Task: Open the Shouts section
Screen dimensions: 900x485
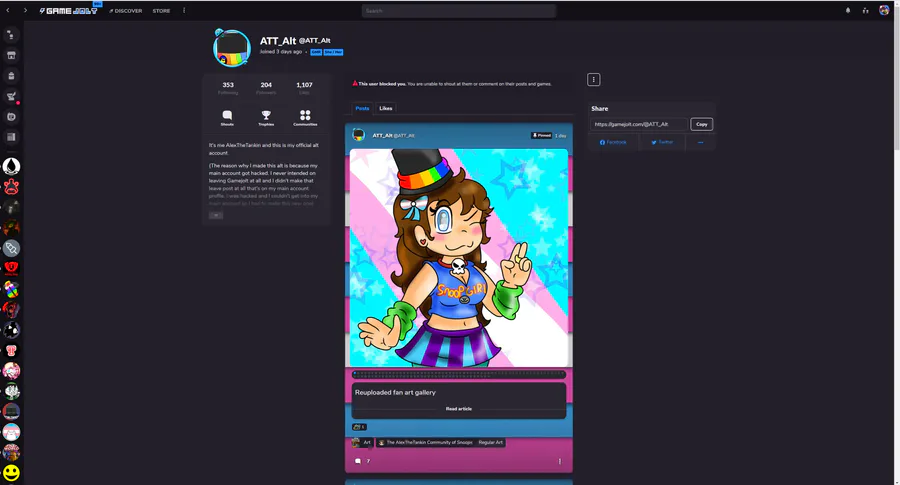Action: click(227, 118)
